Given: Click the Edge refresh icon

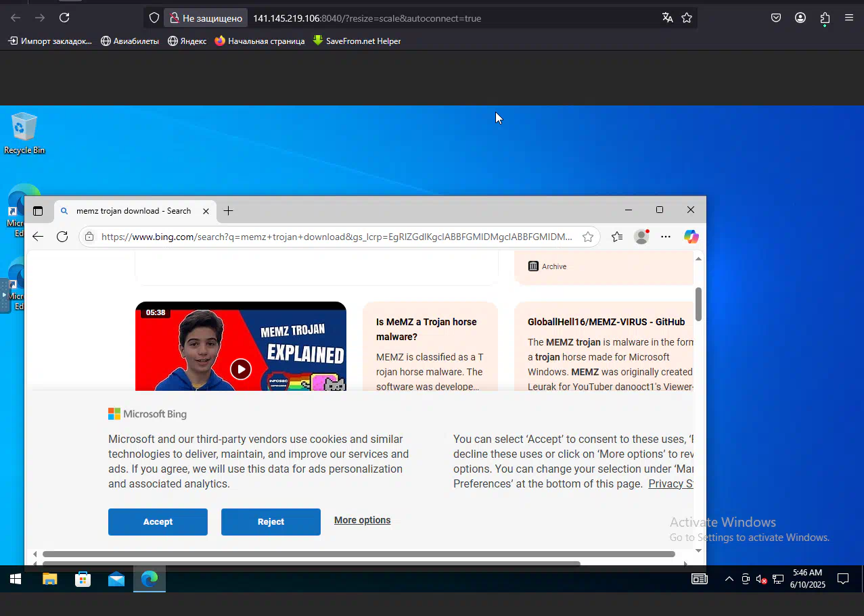Looking at the screenshot, I should pos(62,237).
